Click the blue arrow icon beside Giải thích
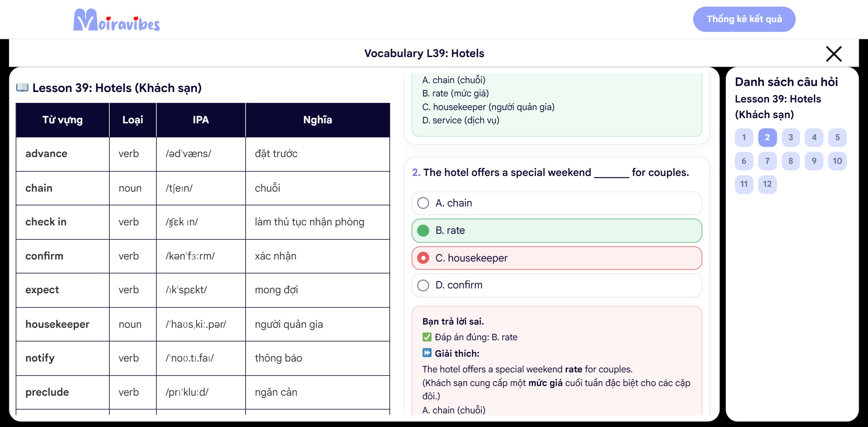The width and height of the screenshot is (868, 427). (427, 353)
